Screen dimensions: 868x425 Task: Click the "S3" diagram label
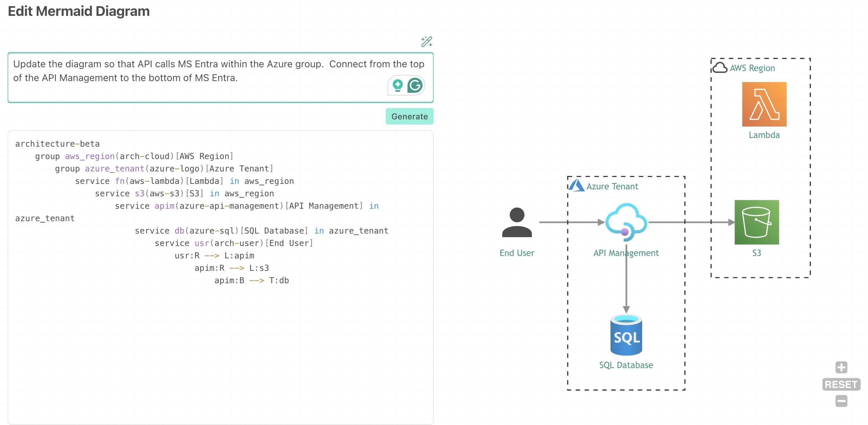coord(757,253)
